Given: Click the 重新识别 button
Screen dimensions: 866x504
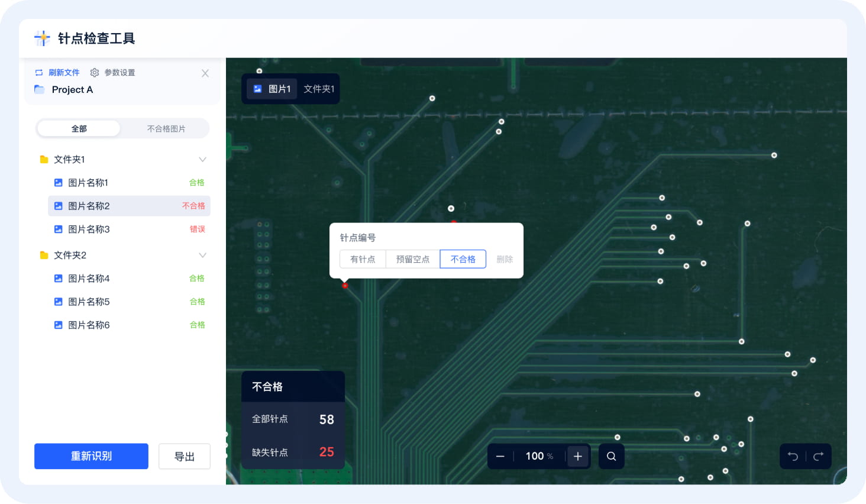Looking at the screenshot, I should 91,456.
